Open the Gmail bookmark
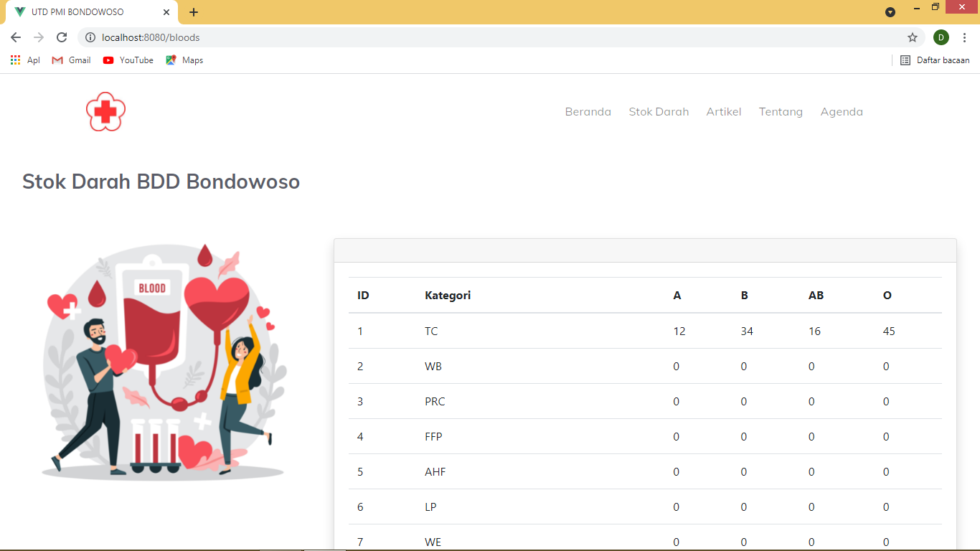The width and height of the screenshot is (980, 551). [71, 60]
